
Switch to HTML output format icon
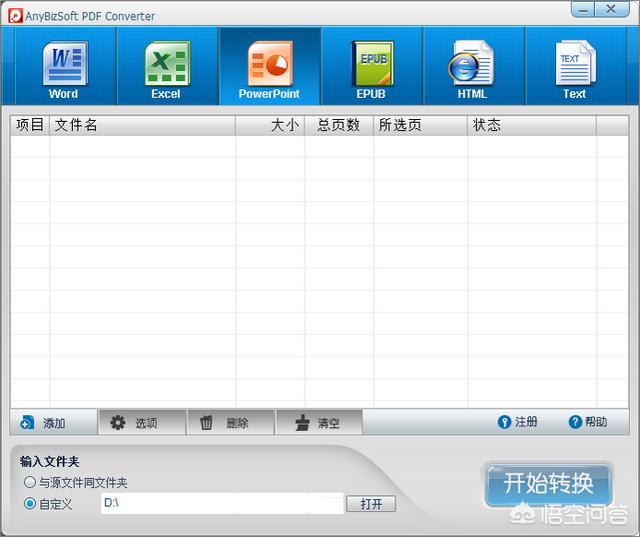coord(472,68)
